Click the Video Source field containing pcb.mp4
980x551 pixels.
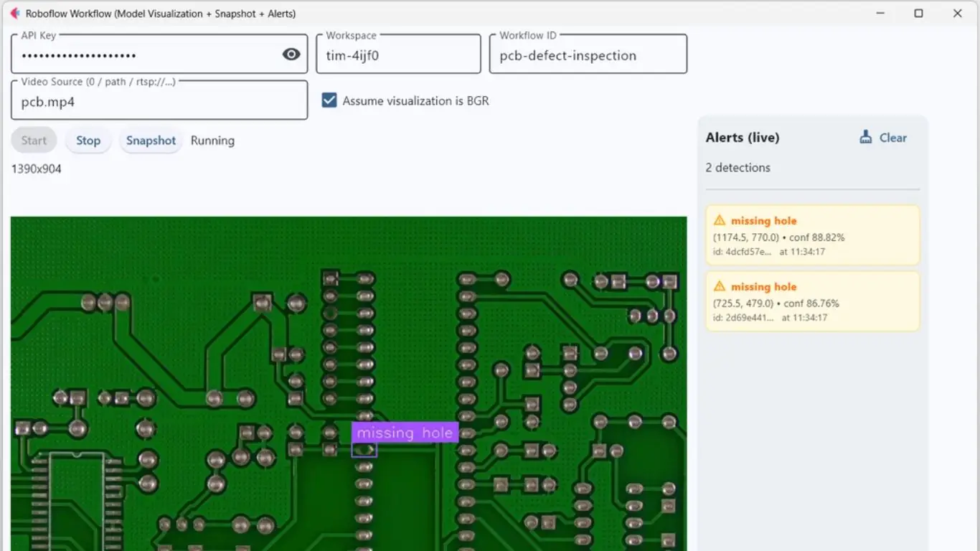[x=159, y=102]
